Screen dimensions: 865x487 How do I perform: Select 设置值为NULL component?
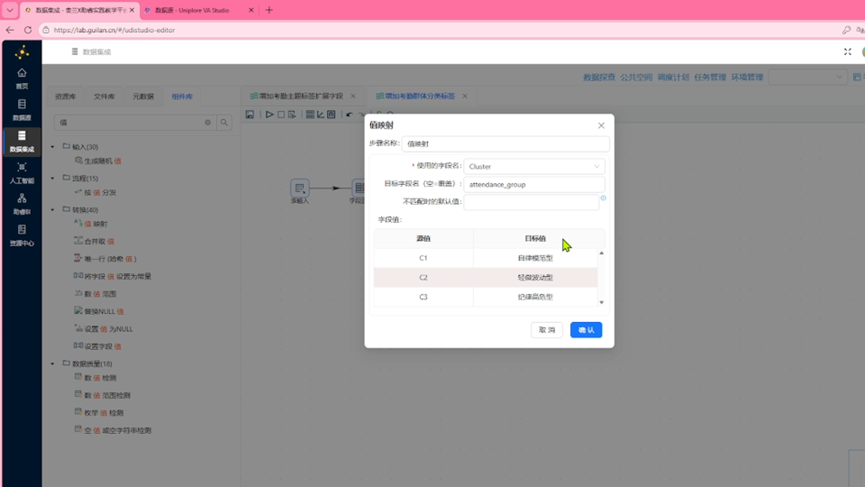point(104,329)
